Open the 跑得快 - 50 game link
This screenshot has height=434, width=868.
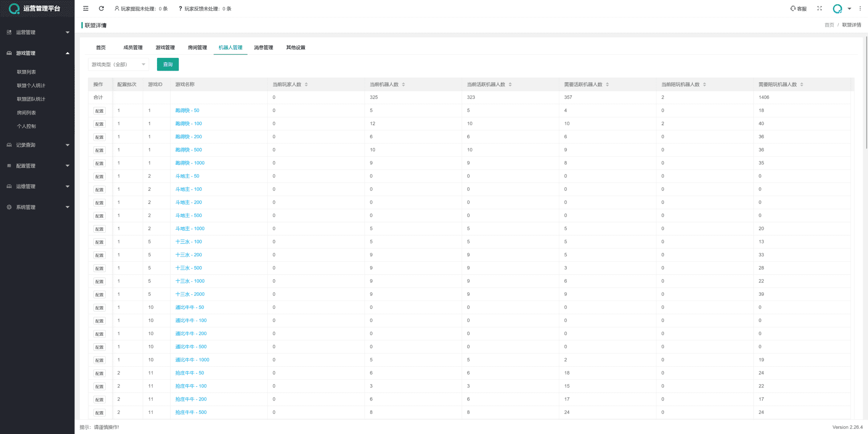(x=187, y=111)
